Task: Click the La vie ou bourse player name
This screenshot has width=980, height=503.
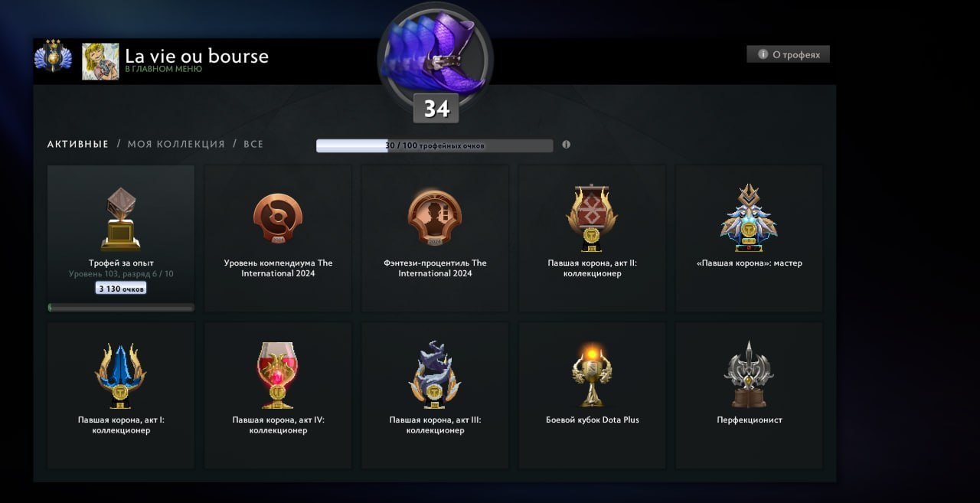Action: tap(197, 56)
